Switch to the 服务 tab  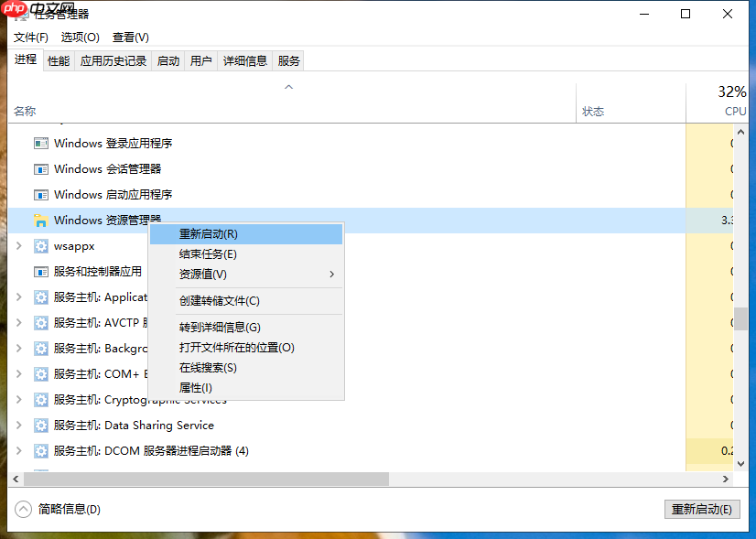(x=287, y=60)
